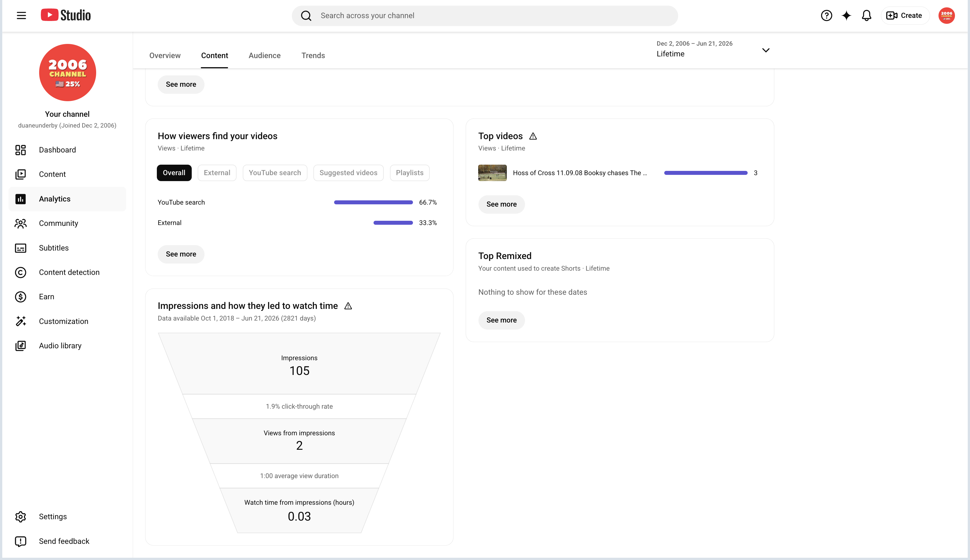Image resolution: width=970 pixels, height=560 pixels.
Task: Switch to the Trends tab
Action: (x=313, y=55)
